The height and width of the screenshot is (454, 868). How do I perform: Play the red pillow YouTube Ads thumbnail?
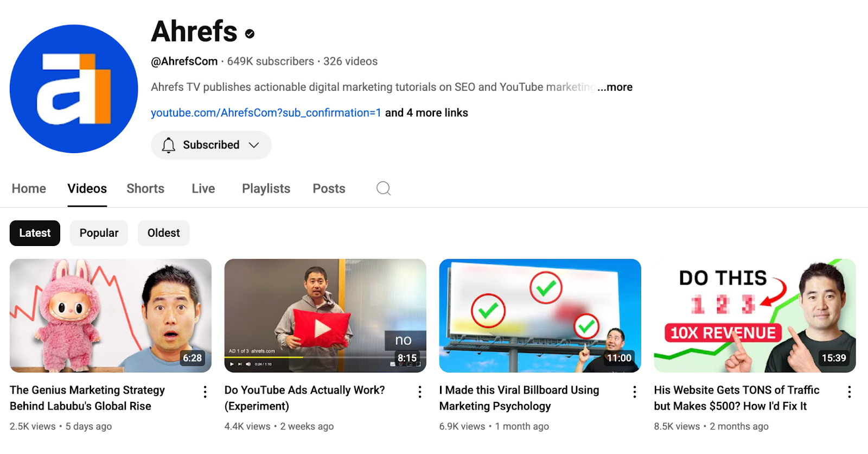325,316
